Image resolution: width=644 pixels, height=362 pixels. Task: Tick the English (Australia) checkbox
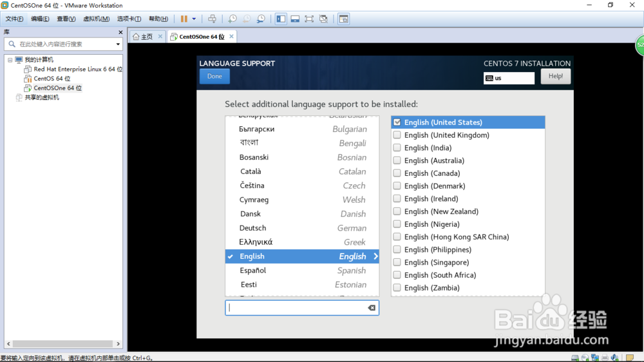tap(397, 160)
